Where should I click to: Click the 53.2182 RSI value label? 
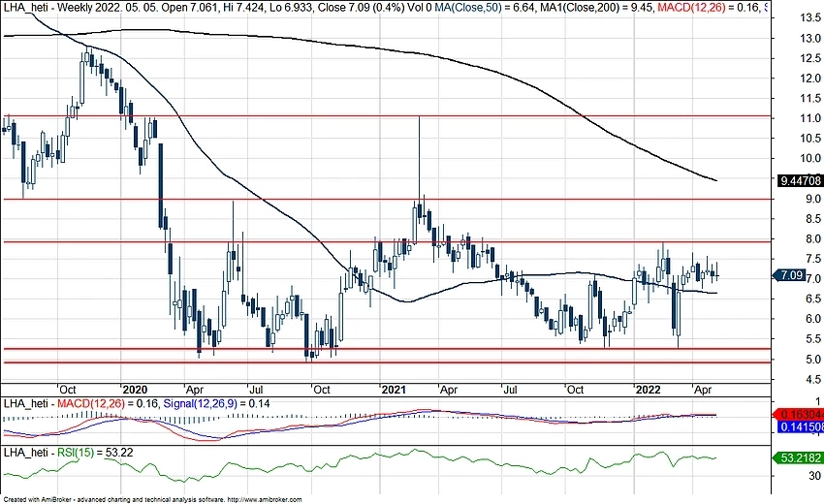coord(798,458)
